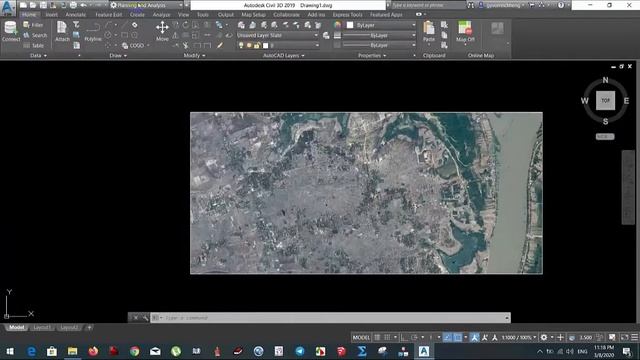
Task: Click the white ByLayer color swatch
Action: 350,25
